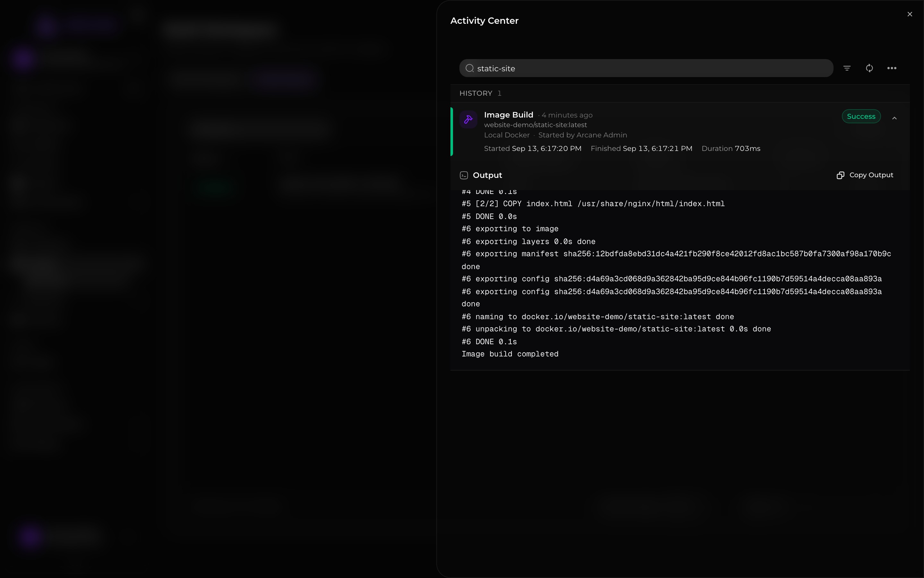Click the Activity Center heading
924x578 pixels.
[x=484, y=21]
